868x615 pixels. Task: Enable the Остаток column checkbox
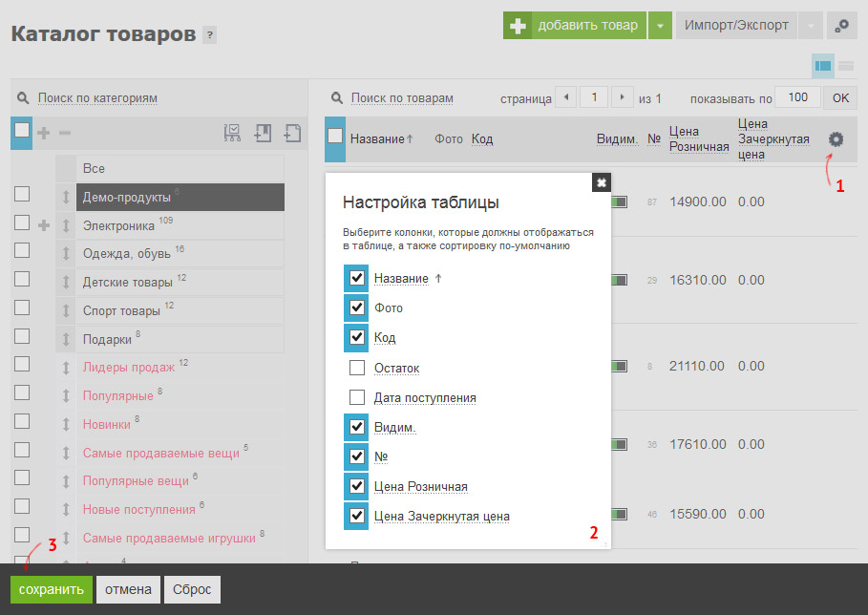[357, 368]
